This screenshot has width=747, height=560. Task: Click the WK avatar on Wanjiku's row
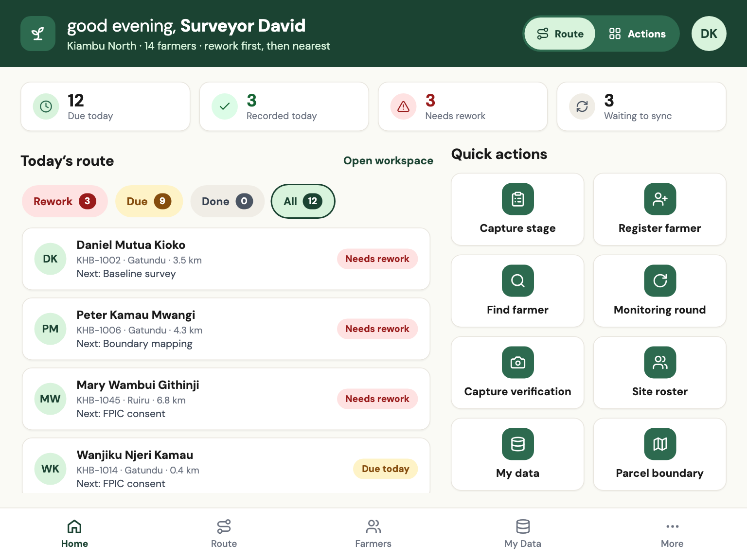click(x=50, y=469)
